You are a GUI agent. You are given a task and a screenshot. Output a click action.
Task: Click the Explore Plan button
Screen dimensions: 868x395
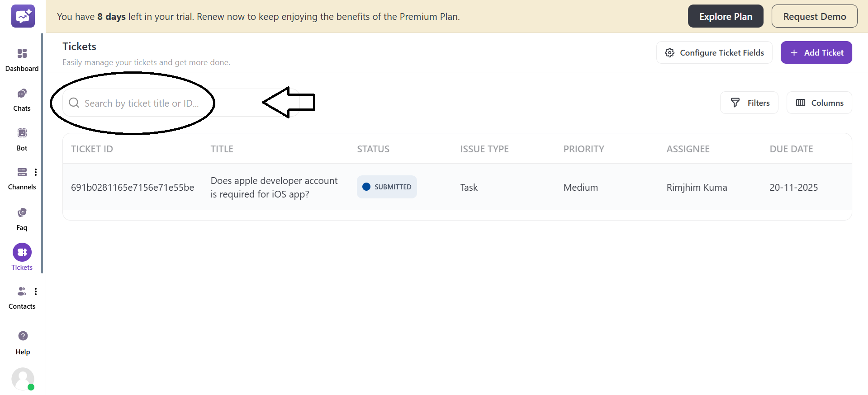725,16
